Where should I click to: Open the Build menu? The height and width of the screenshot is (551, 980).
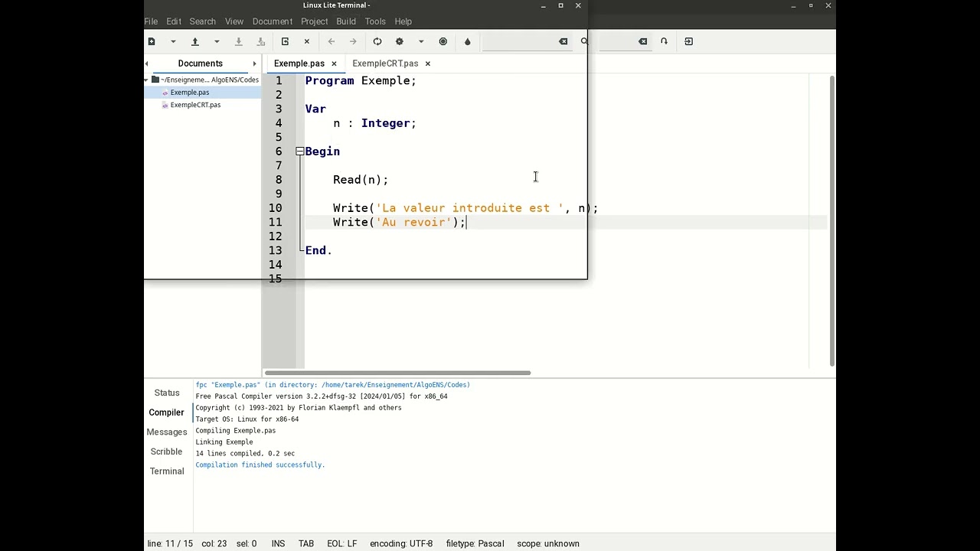pos(346,21)
